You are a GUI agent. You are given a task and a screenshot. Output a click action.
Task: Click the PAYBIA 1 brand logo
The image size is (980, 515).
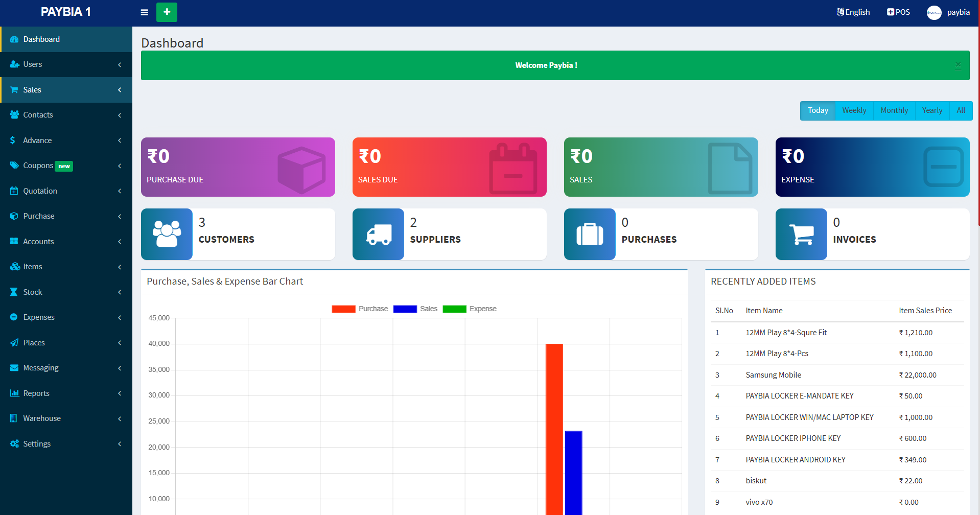[66, 12]
